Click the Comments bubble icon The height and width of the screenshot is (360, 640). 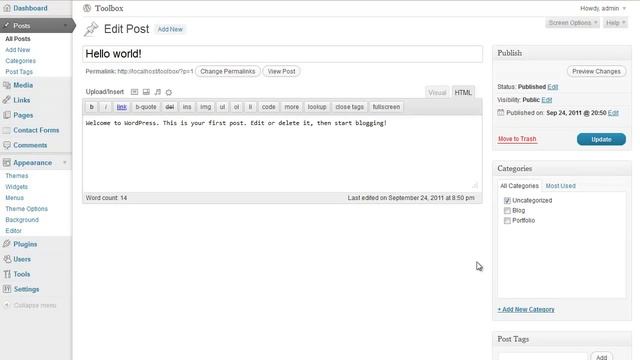pos(7,145)
